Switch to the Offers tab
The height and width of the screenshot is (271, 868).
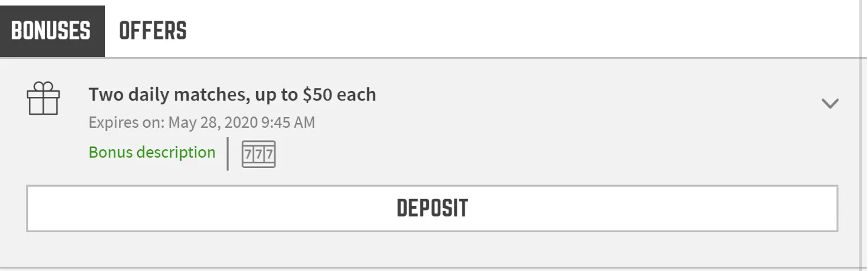[x=152, y=30]
